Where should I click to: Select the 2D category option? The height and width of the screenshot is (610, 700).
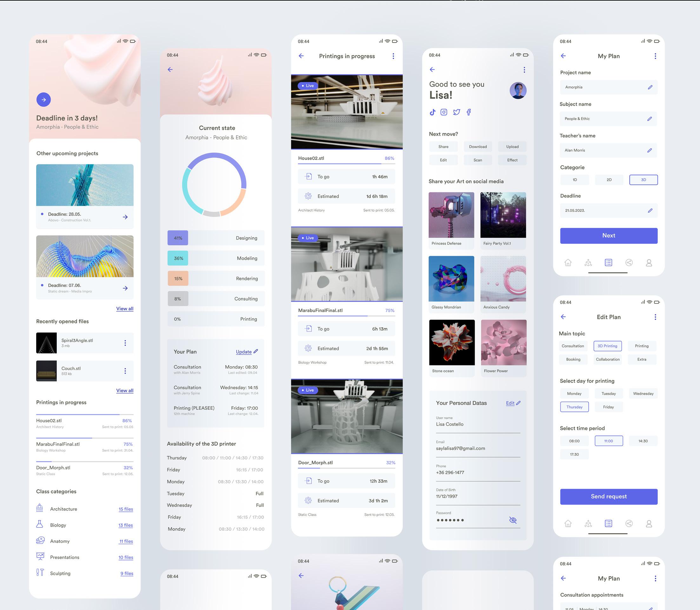609,180
